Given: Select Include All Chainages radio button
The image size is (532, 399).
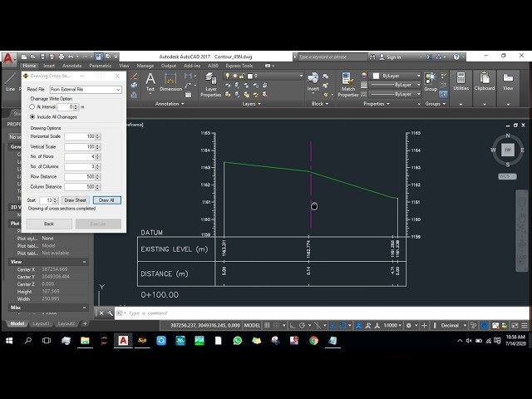Looking at the screenshot, I should (33, 117).
